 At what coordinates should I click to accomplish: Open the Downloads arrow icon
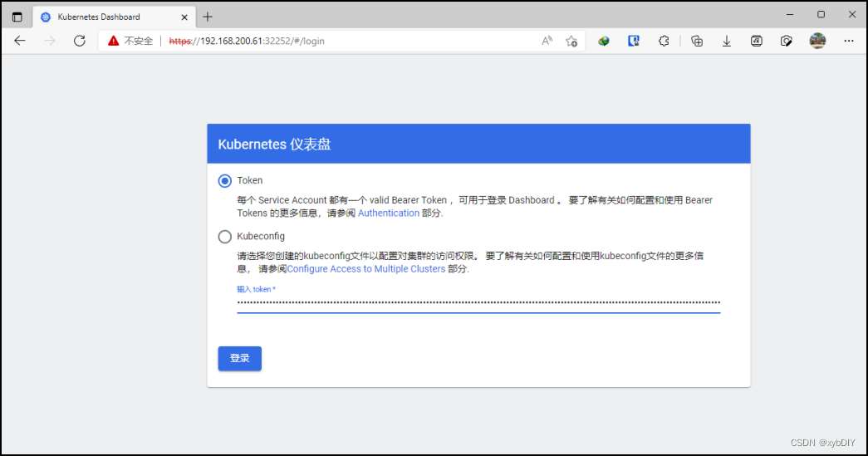point(727,41)
